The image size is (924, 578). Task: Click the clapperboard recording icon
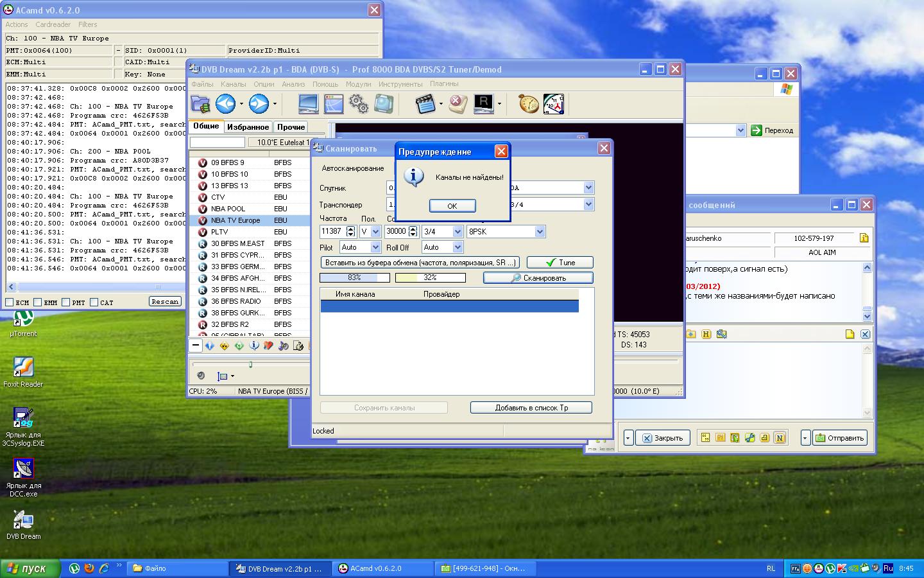point(425,103)
